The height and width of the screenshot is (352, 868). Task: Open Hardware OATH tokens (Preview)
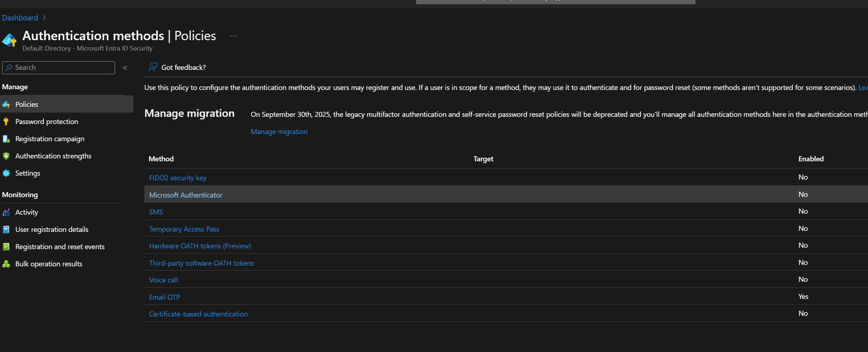[x=200, y=246]
